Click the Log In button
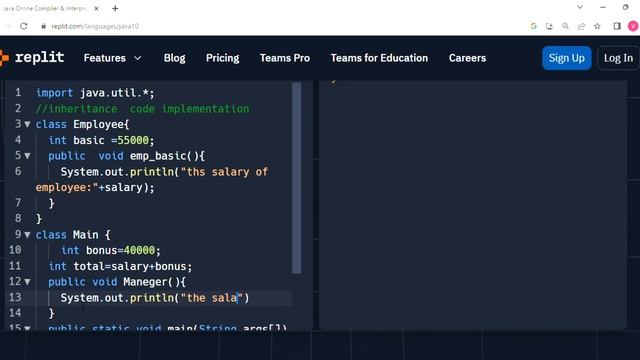This screenshot has width=640, height=360. pos(618,58)
